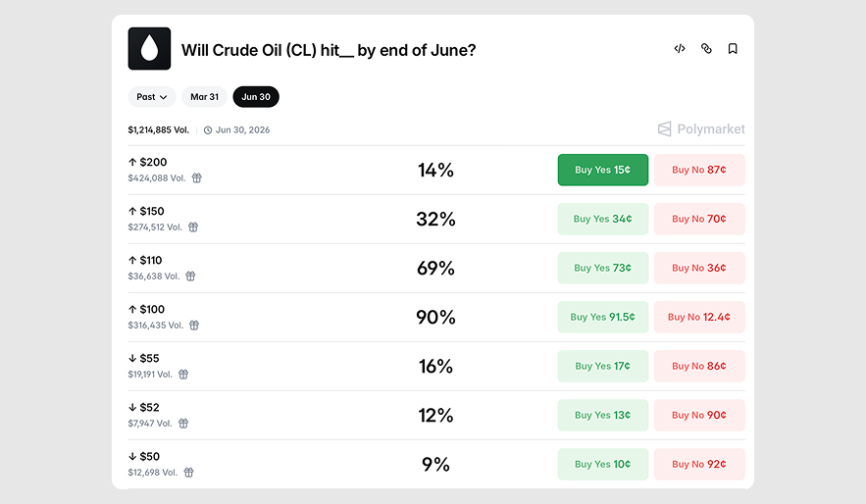
Task: Choose Buy Yes 73¢ on $110 row
Action: click(x=602, y=268)
